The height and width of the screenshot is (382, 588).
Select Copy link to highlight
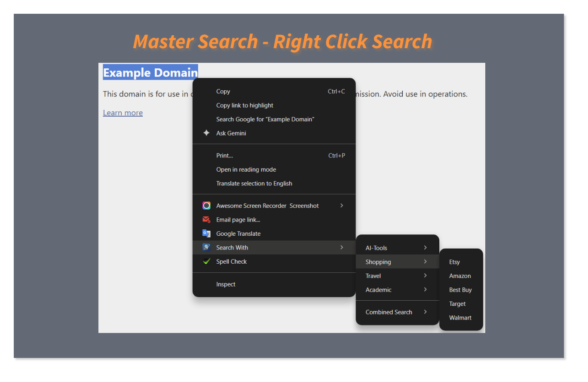pyautogui.click(x=274, y=105)
